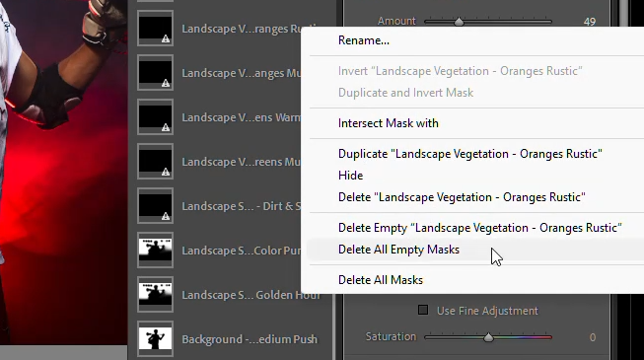Image resolution: width=644 pixels, height=360 pixels.
Task: Enable the Use Fine Adjustment checkbox
Action: pos(423,310)
